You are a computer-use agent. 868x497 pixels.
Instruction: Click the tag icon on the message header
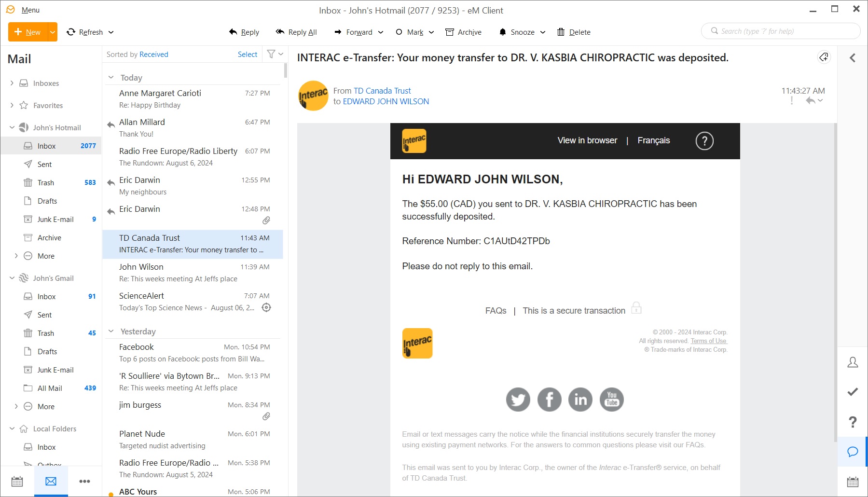pyautogui.click(x=824, y=57)
